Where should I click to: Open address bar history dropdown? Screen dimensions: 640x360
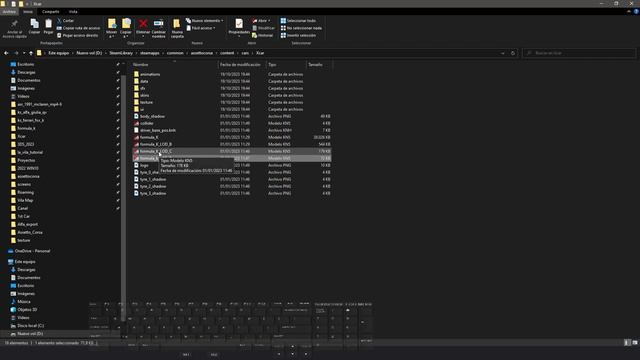502,53
